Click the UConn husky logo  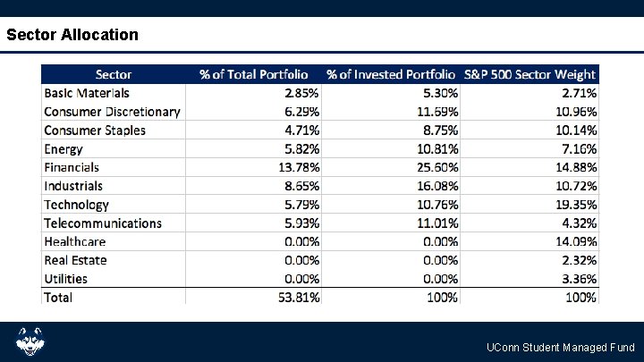coord(30,341)
